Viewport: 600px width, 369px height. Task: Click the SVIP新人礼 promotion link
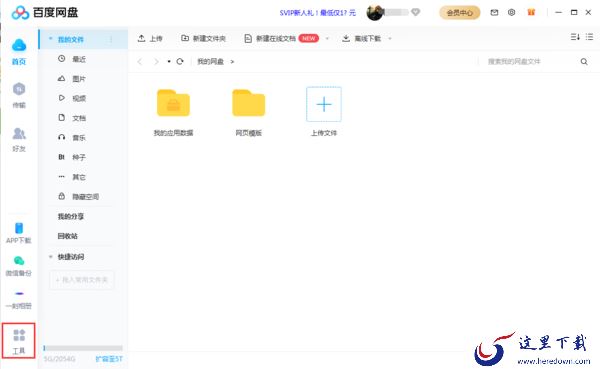coord(318,13)
